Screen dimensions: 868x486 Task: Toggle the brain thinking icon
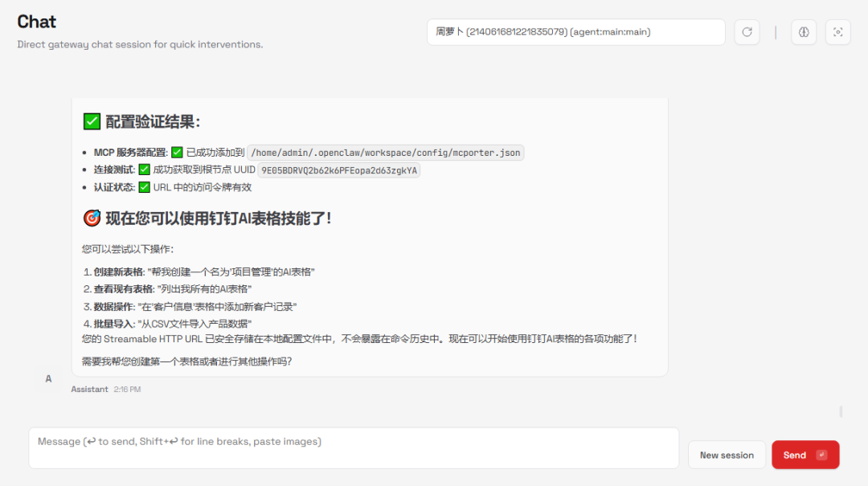[x=804, y=32]
